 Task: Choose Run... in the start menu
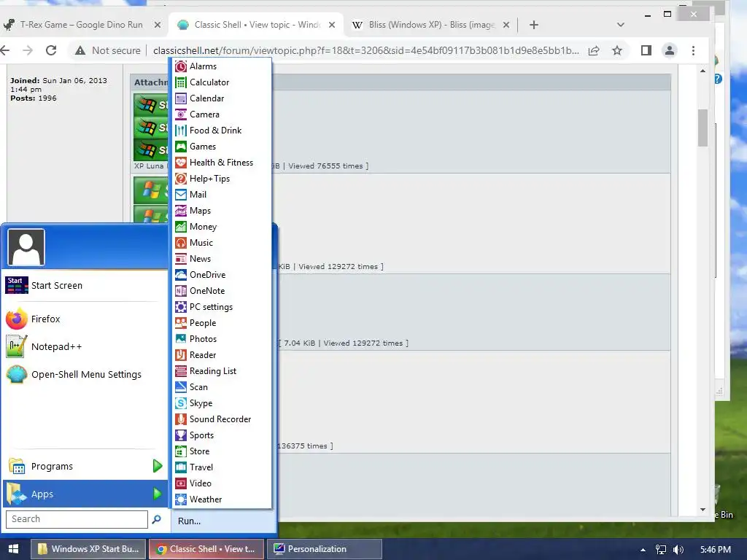coord(189,521)
